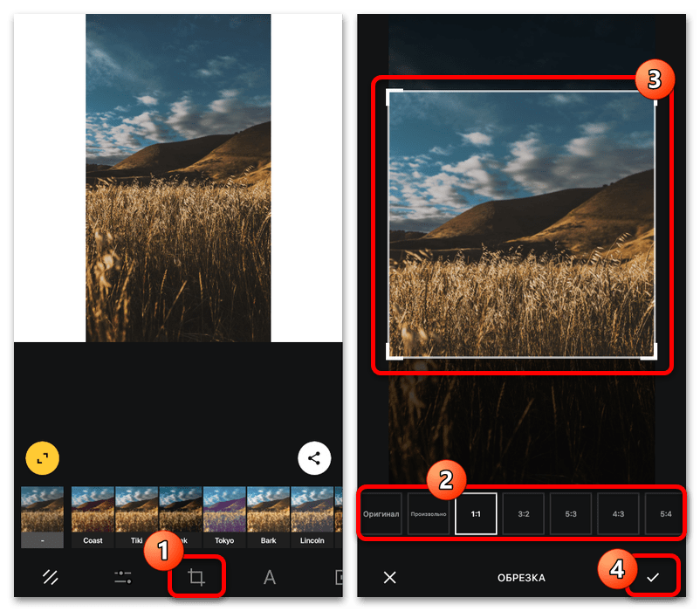Select the 1:1 aspect ratio
The width and height of the screenshot is (700, 611).
click(476, 514)
